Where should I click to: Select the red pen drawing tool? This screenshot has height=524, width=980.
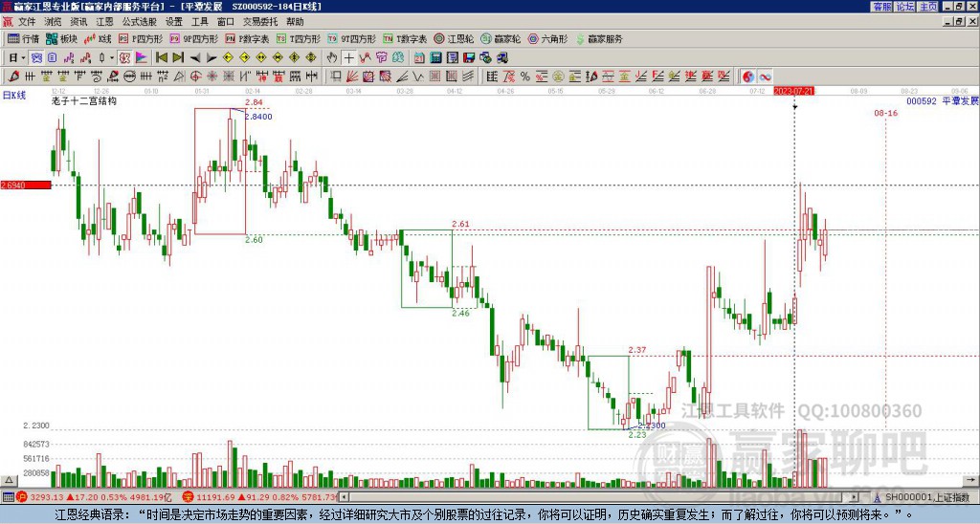click(12, 76)
